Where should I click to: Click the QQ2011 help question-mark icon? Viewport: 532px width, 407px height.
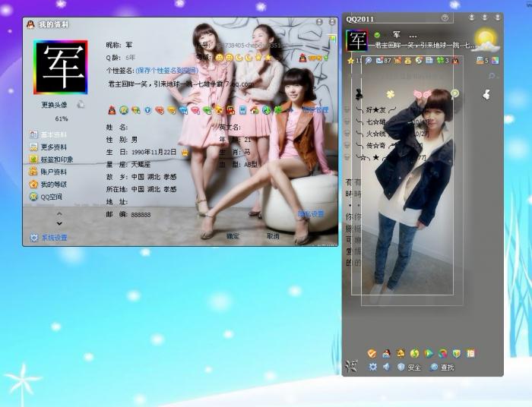[445, 18]
